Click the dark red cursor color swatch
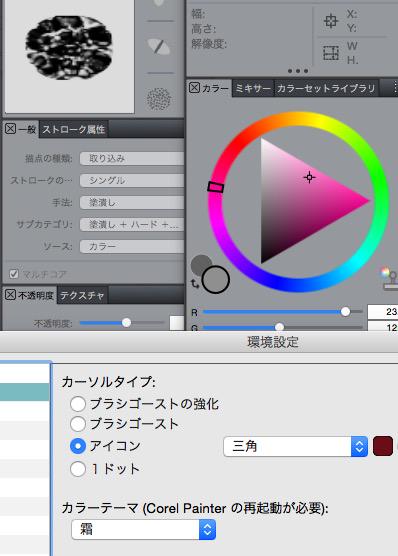This screenshot has width=398, height=556. [x=383, y=446]
